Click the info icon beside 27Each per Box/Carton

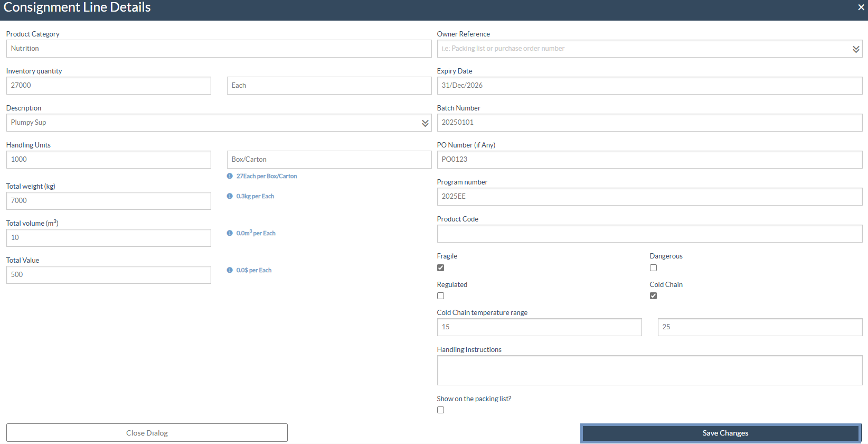(x=230, y=176)
